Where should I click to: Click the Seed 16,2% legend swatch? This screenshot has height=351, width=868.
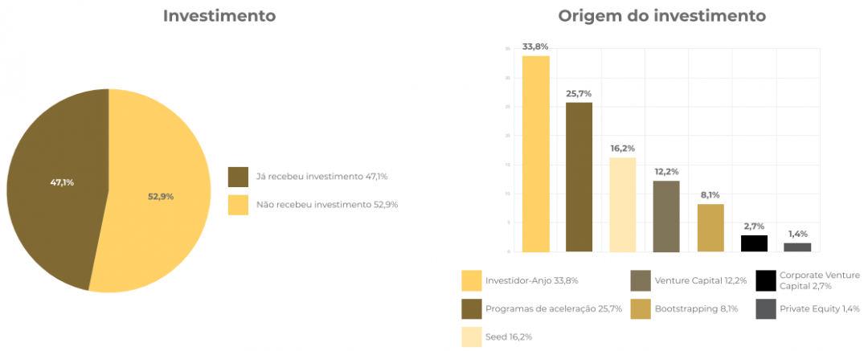(471, 337)
